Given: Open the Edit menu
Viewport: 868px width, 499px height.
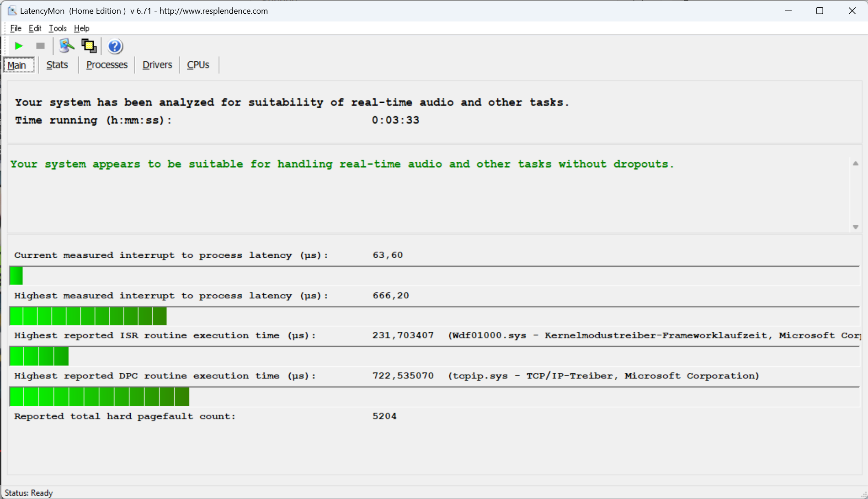Looking at the screenshot, I should [35, 28].
